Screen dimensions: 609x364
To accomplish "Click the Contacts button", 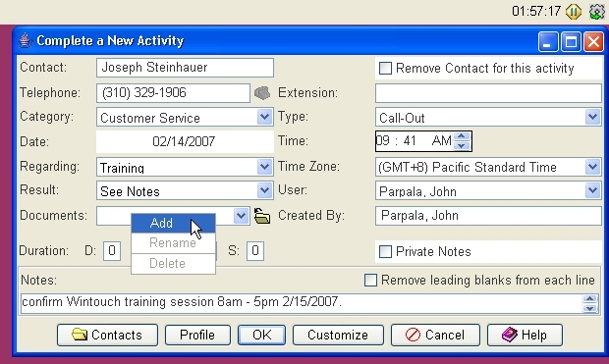I will (107, 335).
